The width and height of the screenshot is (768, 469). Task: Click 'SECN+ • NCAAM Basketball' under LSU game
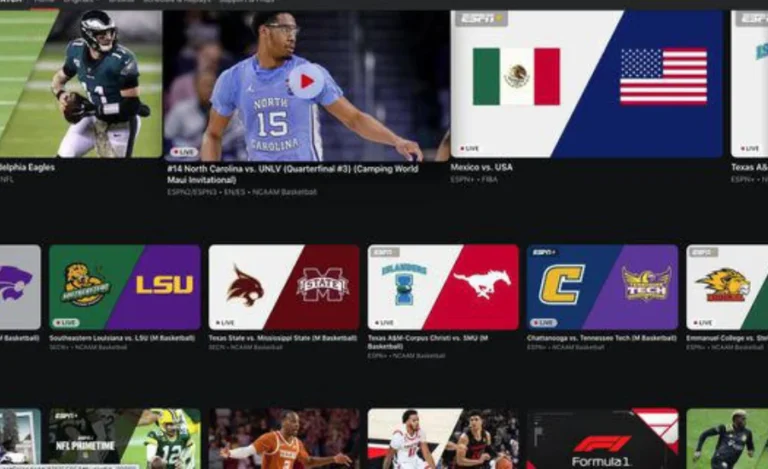[88, 347]
